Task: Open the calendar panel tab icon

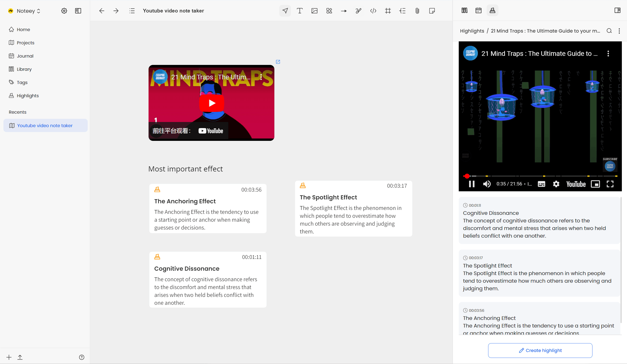Action: [478, 11]
